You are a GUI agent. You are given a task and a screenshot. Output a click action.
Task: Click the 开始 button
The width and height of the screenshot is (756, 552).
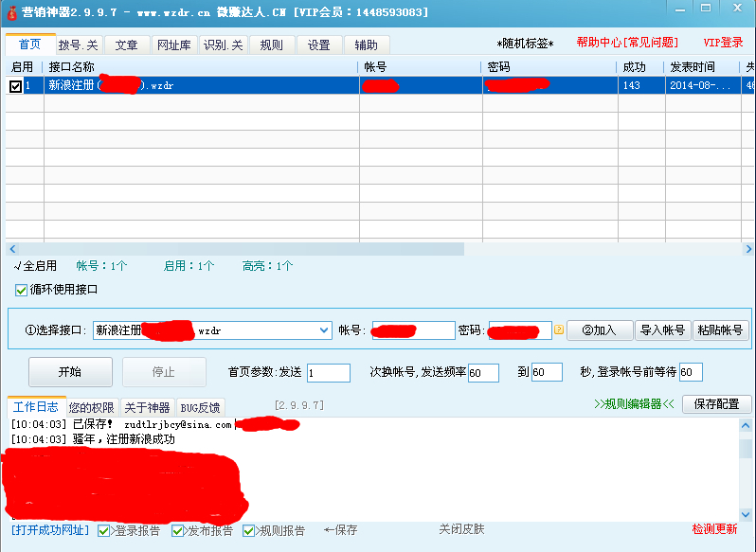coord(70,372)
